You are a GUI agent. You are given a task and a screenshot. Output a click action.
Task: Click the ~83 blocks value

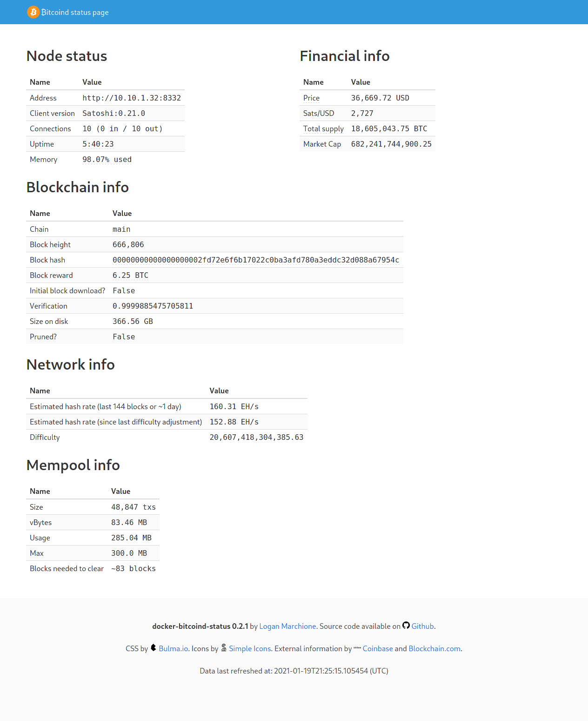click(134, 568)
